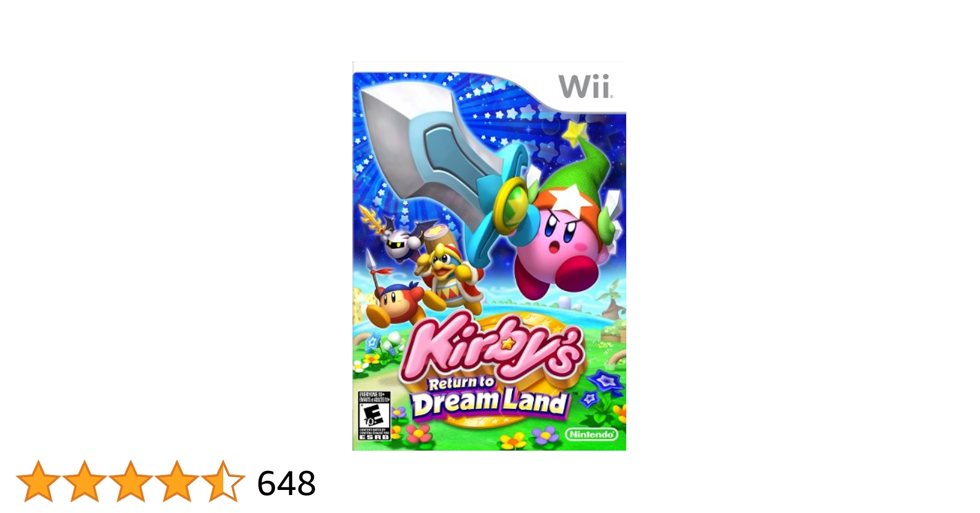The height and width of the screenshot is (513, 980).
Task: Click the third rating star
Action: [x=131, y=481]
